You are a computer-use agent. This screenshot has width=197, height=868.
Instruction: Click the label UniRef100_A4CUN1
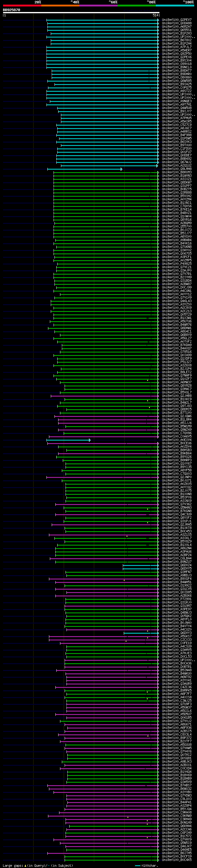(177, 291)
